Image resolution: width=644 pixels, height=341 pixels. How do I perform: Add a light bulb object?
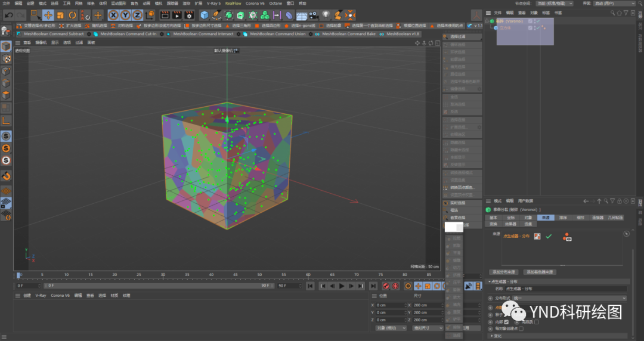[326, 15]
